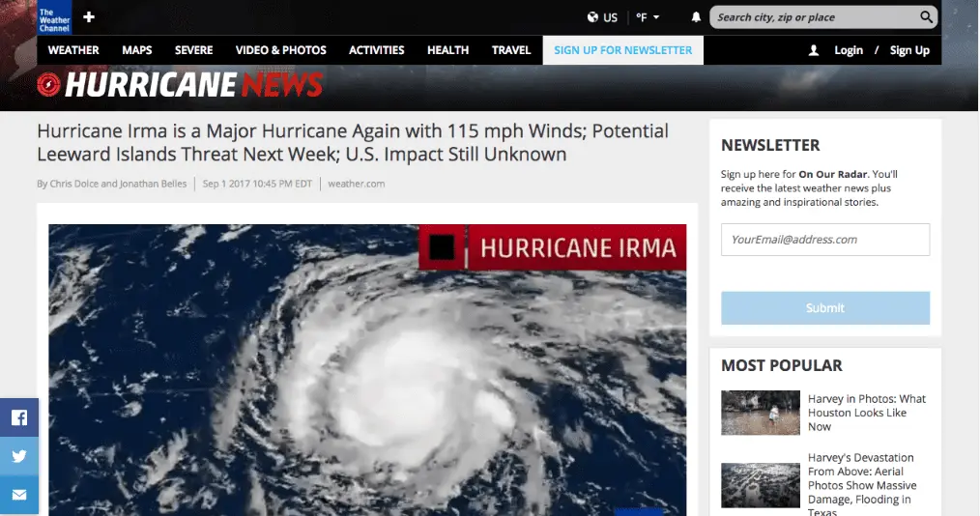
Task: Click the globe US region icon
Action: coord(593,17)
